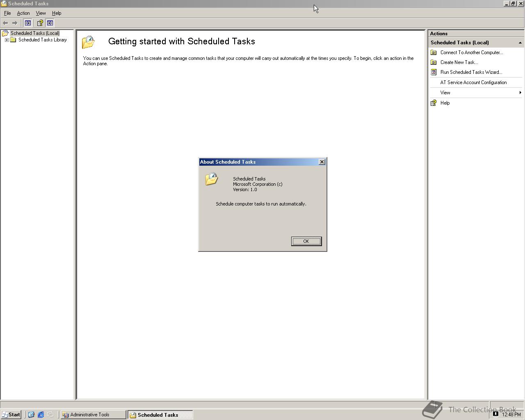Launch Internet Explorer from Quick Launch
525x420 pixels.
[x=41, y=415]
